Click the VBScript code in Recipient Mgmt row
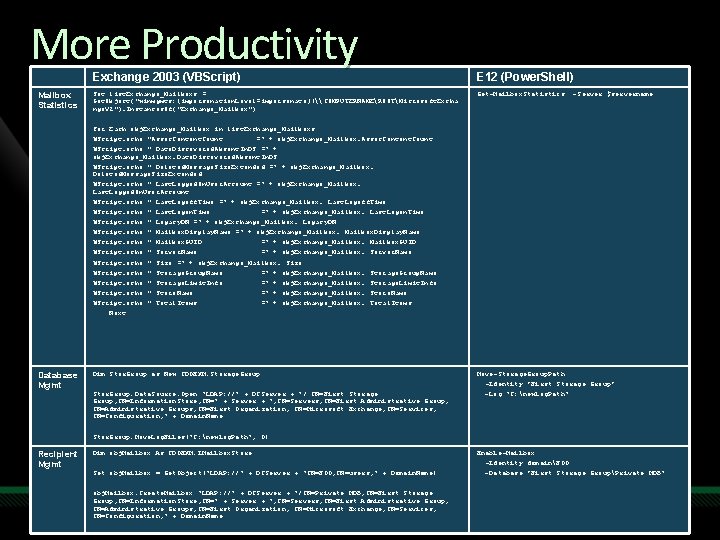This screenshot has height=540, width=720. (271, 484)
